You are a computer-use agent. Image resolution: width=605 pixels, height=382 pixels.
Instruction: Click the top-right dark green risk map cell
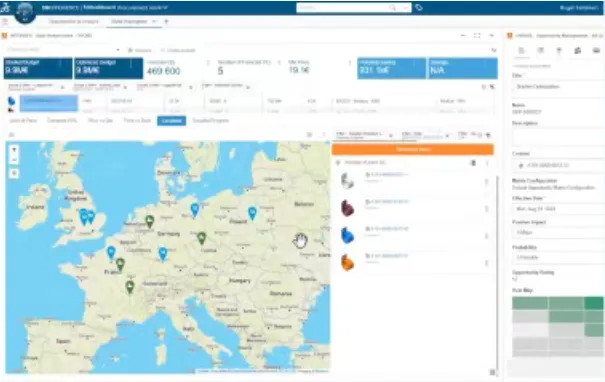(x=593, y=303)
